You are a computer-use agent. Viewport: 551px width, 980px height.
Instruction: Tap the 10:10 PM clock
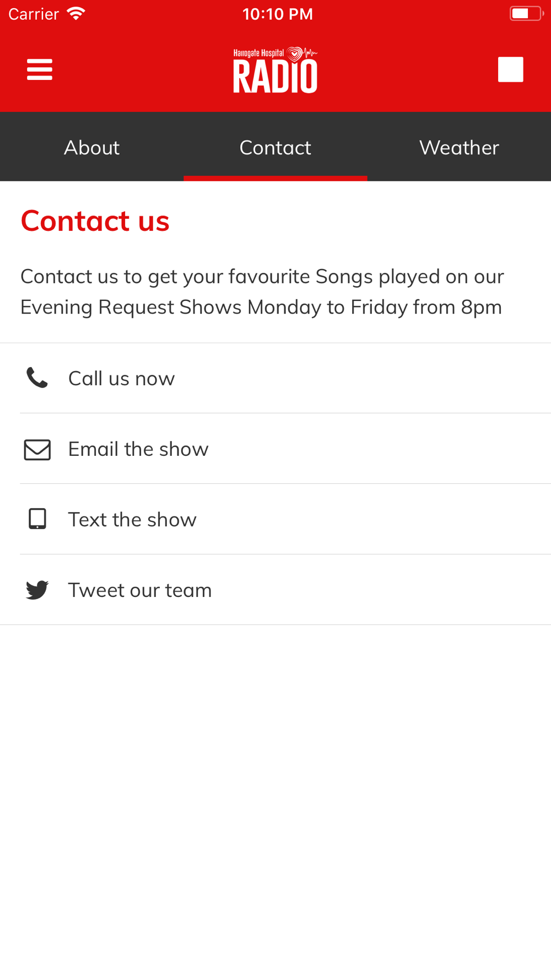pyautogui.click(x=278, y=14)
